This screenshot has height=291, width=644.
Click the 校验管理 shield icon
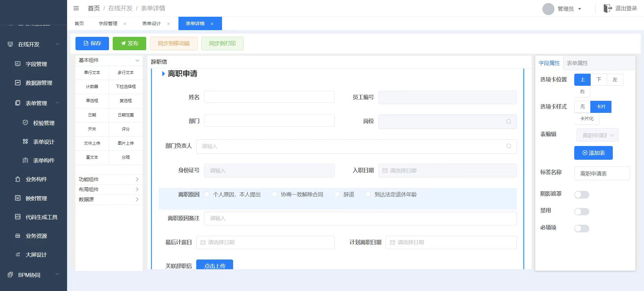pyautogui.click(x=25, y=123)
